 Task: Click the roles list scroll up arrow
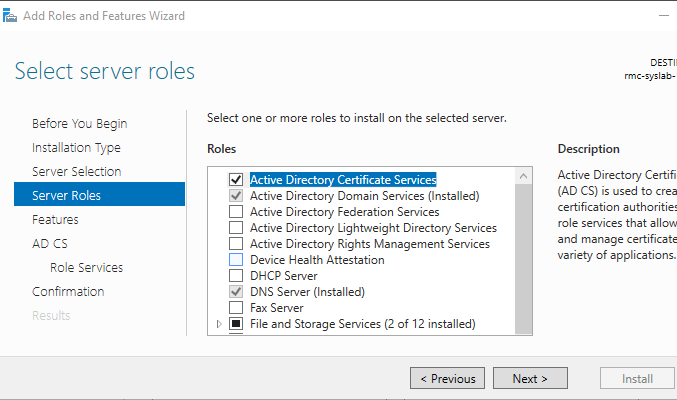click(x=523, y=176)
